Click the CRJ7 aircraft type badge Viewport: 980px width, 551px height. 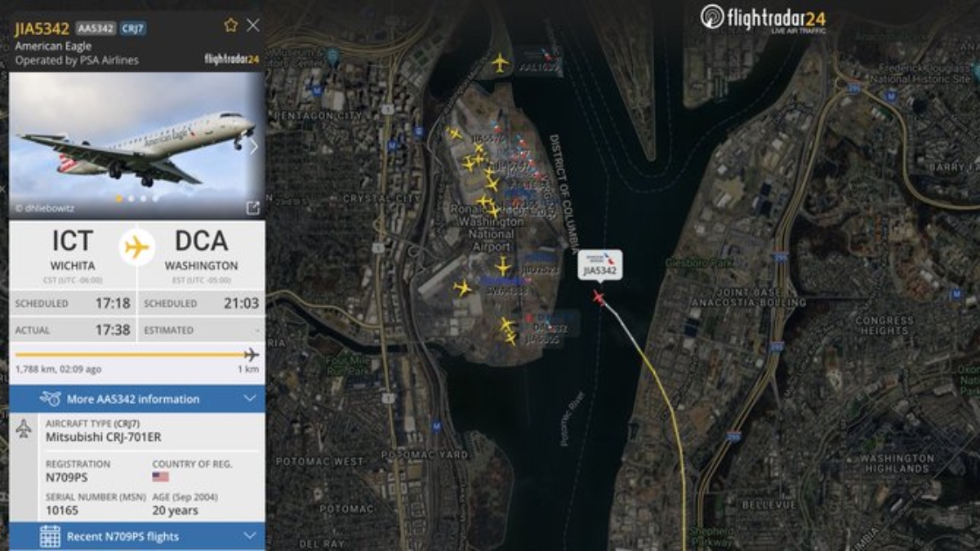click(133, 28)
